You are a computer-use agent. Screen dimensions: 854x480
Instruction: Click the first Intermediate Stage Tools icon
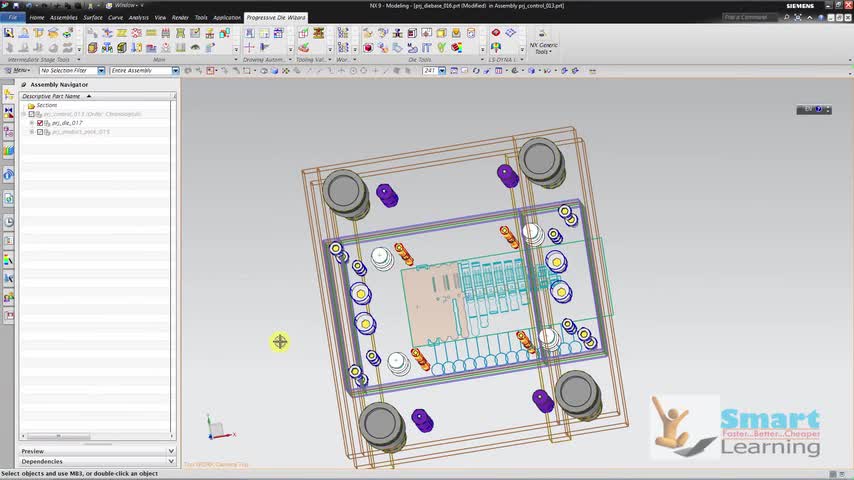9,34
